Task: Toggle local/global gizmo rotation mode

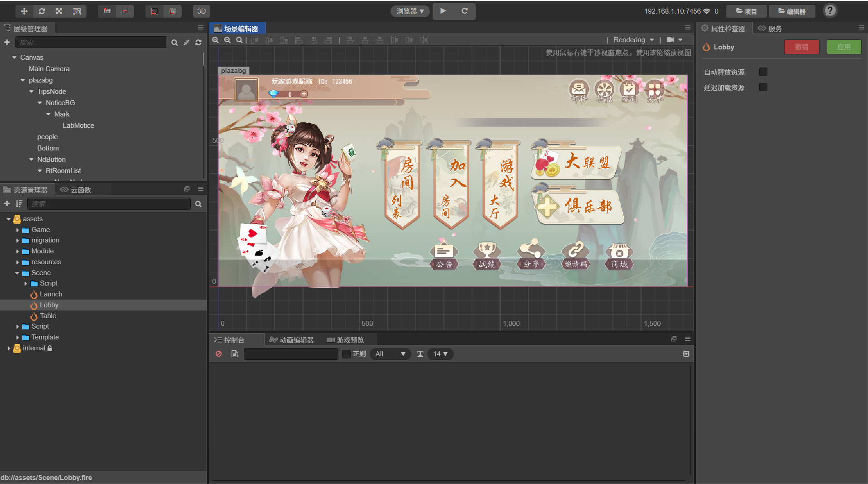Action: point(125,11)
